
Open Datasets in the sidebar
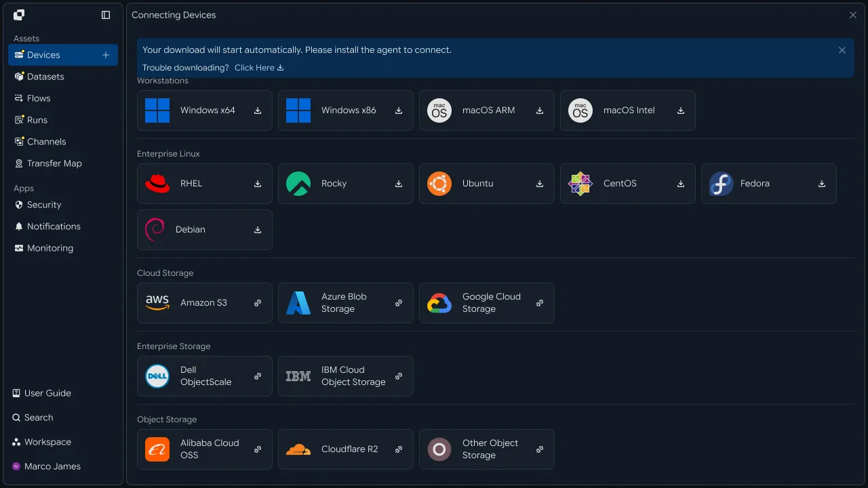coord(63,77)
